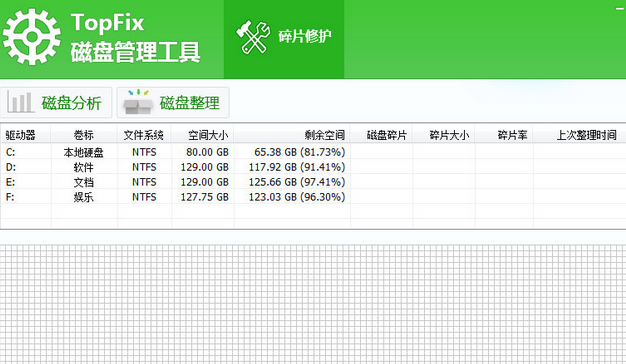Screen dimensions: 626x364
Task: Sort by 上次整理时间 column header
Action: point(580,135)
